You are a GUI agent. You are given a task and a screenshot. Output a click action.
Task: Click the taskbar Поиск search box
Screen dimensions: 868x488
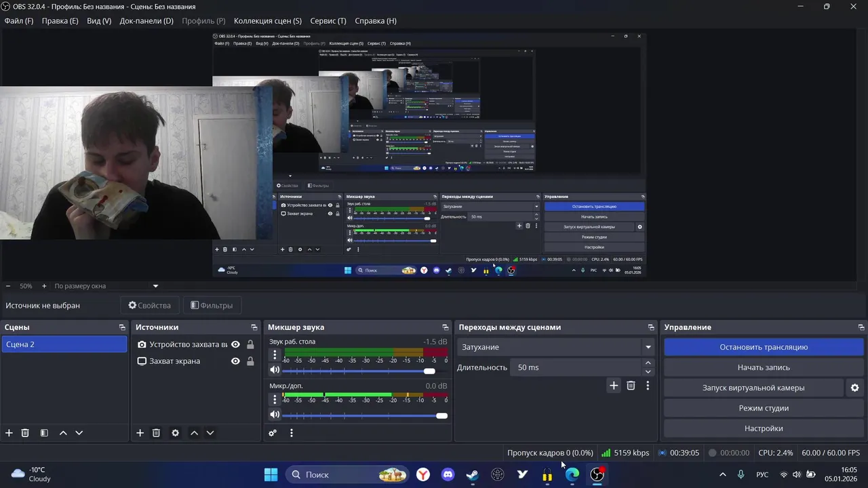(347, 474)
